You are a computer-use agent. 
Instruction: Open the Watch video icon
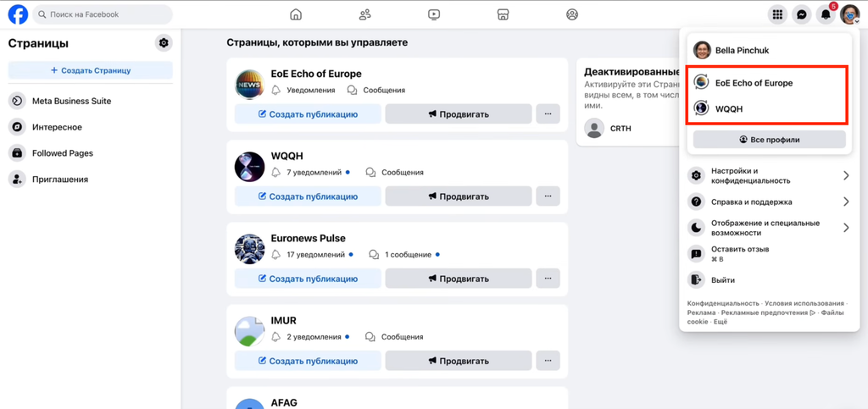tap(434, 15)
